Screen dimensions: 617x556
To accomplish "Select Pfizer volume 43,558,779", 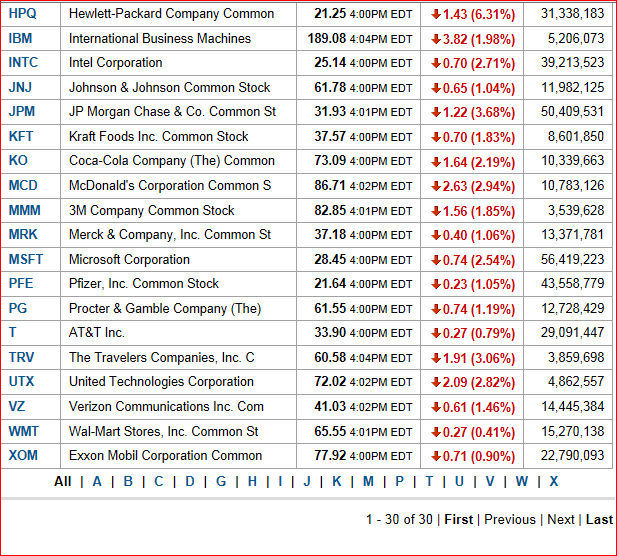I will (572, 284).
